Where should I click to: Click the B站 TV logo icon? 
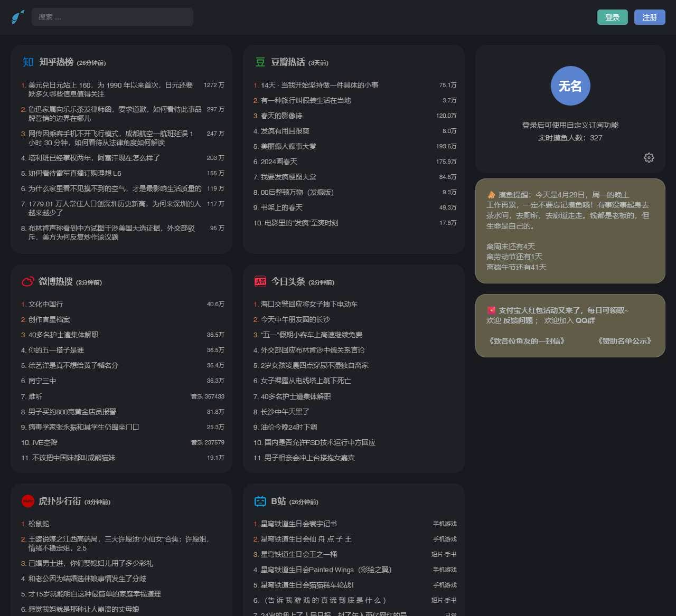pyautogui.click(x=260, y=501)
